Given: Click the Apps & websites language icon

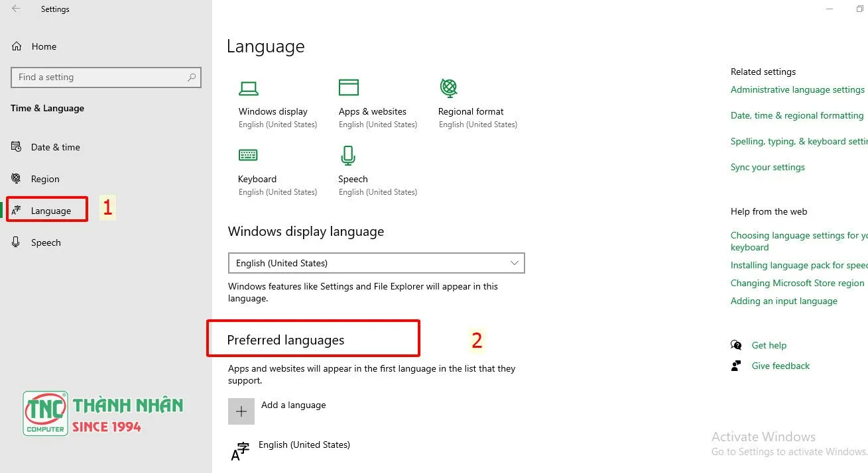Looking at the screenshot, I should 348,87.
